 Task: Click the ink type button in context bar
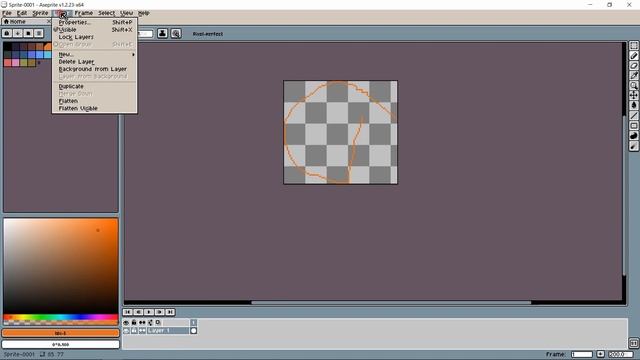pyautogui.click(x=162, y=33)
